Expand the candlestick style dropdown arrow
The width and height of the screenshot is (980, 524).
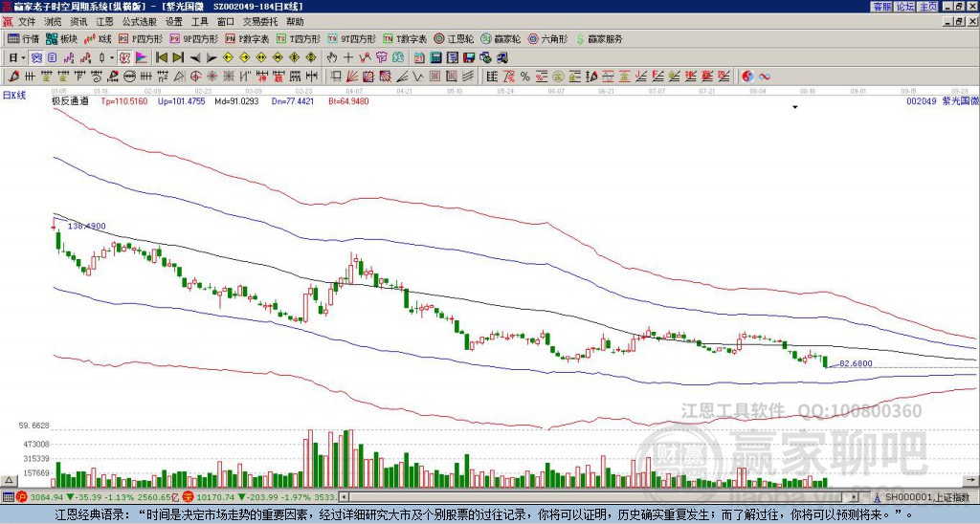[112, 58]
